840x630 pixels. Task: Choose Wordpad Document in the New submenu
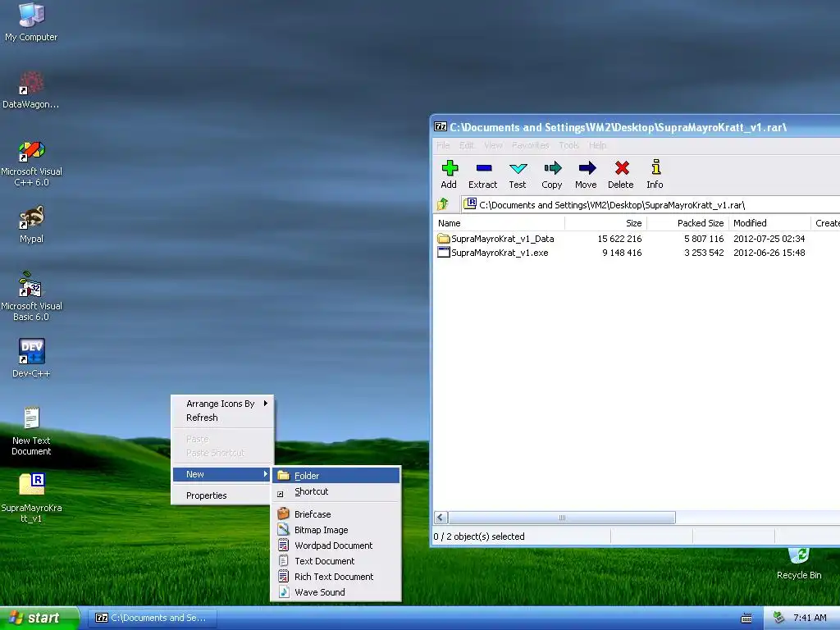(336, 545)
